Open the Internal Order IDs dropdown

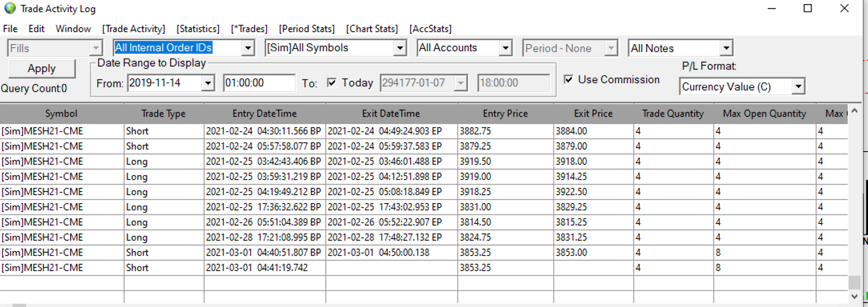(x=248, y=48)
